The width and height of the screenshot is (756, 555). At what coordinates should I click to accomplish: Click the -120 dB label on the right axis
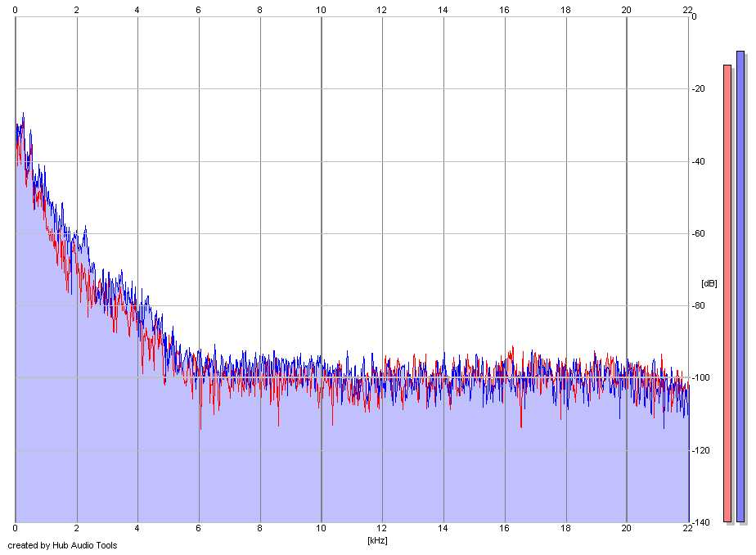(x=701, y=450)
